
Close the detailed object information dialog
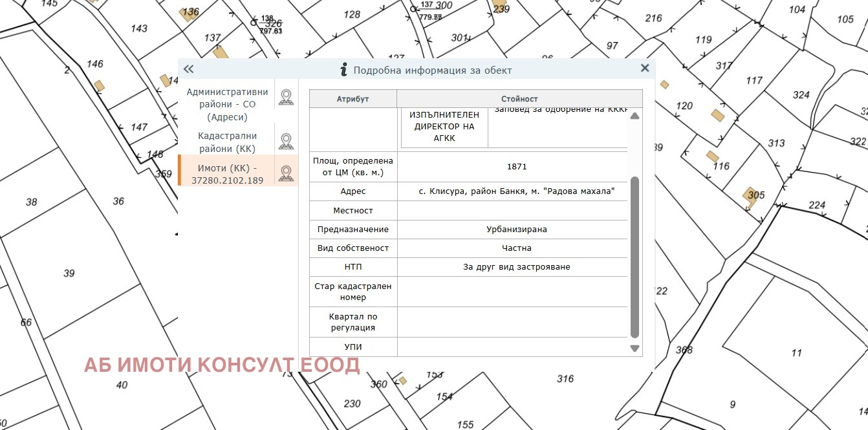point(644,69)
